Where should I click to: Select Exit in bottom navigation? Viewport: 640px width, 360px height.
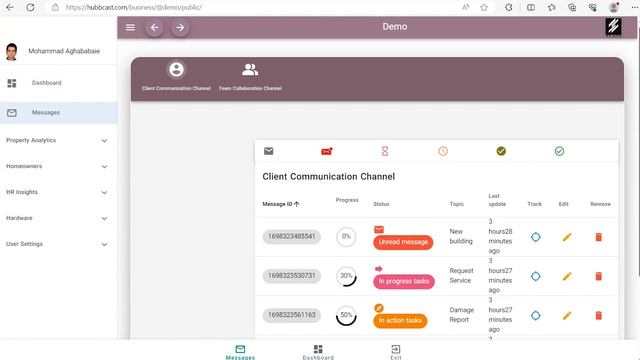pos(396,352)
